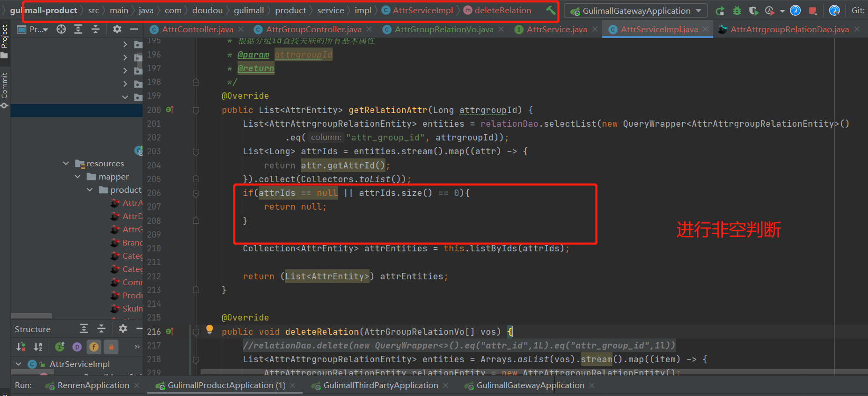
Task: Collapse All in the Project panel toolbar
Action: point(96,30)
